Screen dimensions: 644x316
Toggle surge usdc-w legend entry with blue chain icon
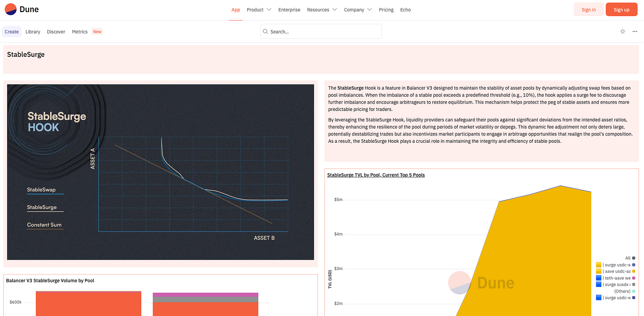coord(615,298)
